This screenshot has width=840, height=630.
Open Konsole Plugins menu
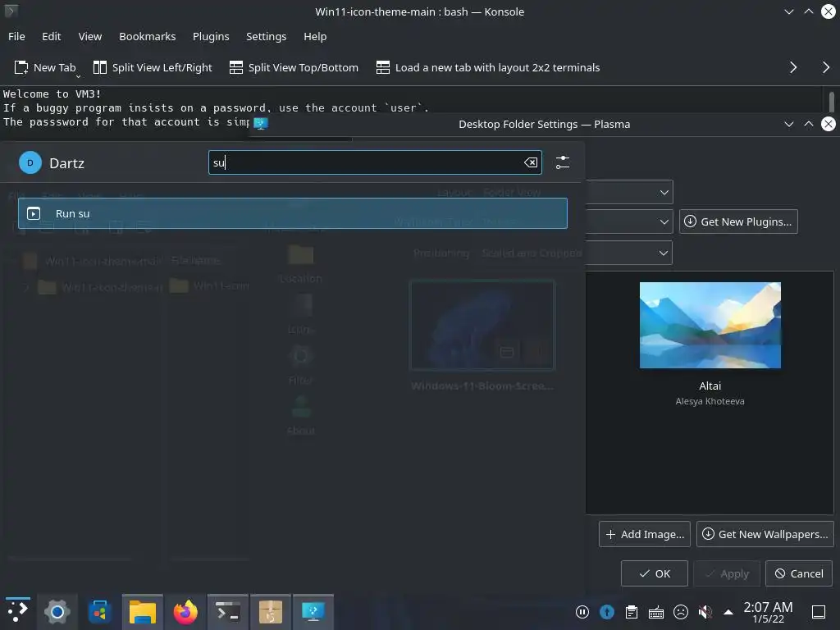pos(211,36)
